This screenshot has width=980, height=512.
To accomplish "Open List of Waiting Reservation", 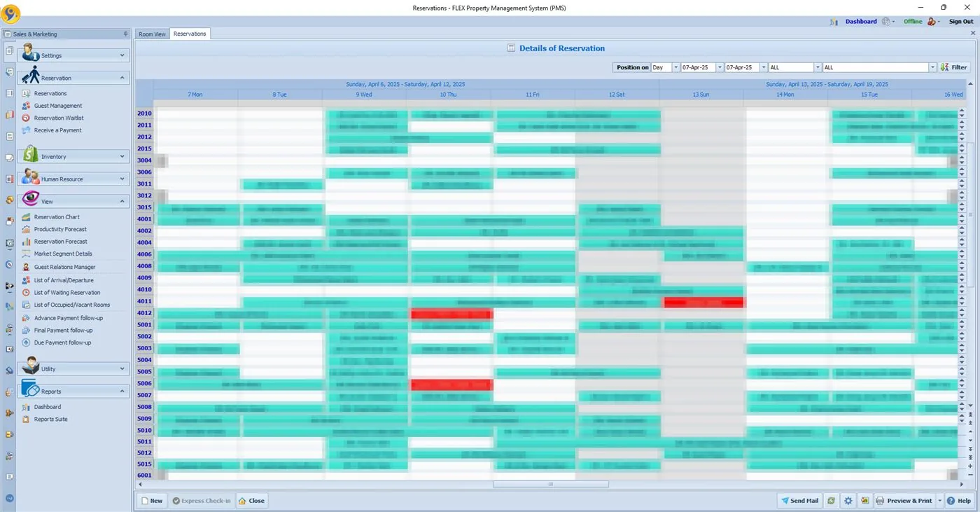I will pos(67,293).
